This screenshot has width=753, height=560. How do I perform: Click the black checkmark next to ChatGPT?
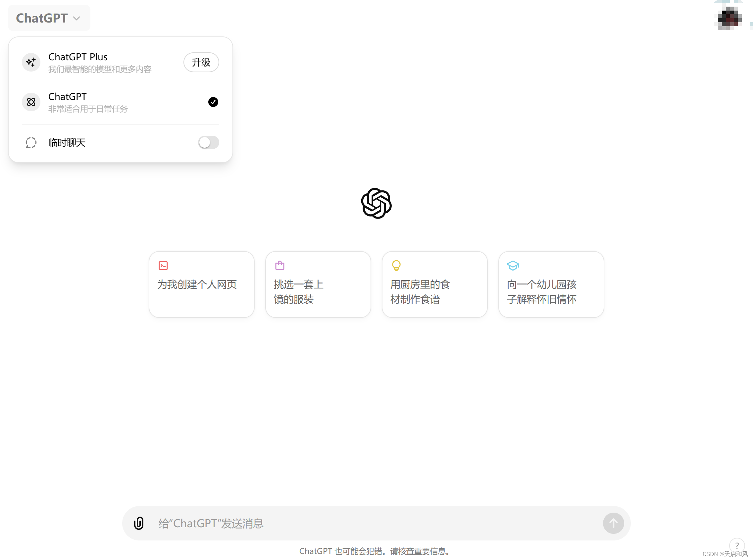[x=213, y=102]
